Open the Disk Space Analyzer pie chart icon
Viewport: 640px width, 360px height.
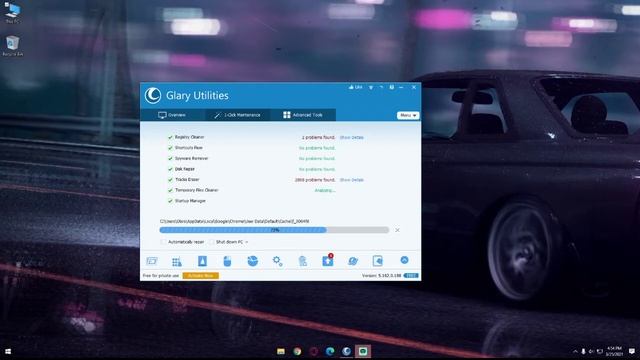253,261
